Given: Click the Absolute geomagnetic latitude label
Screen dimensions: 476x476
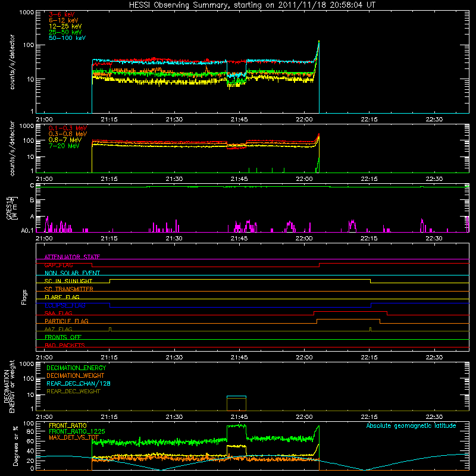Looking at the screenshot, I should [411, 425].
